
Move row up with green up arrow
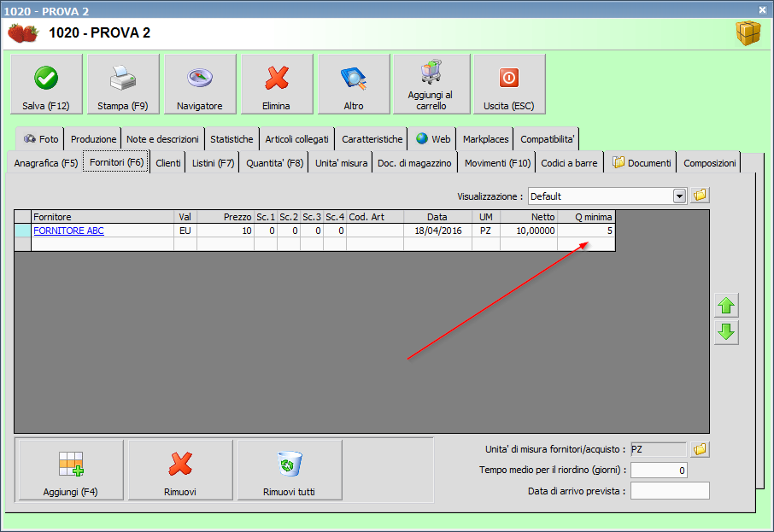[726, 306]
